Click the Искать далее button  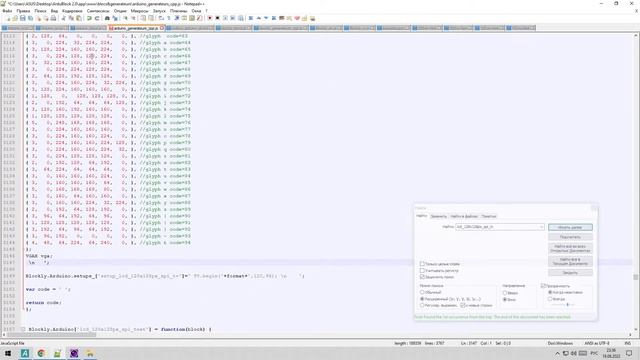(570, 227)
